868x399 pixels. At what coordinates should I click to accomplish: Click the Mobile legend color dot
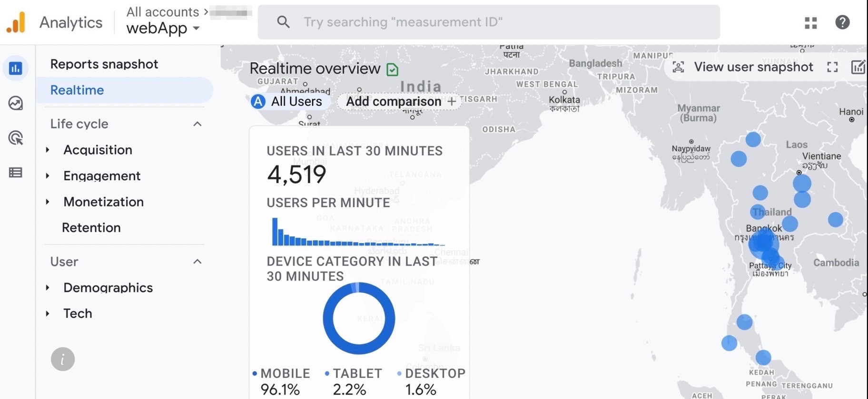[255, 374]
